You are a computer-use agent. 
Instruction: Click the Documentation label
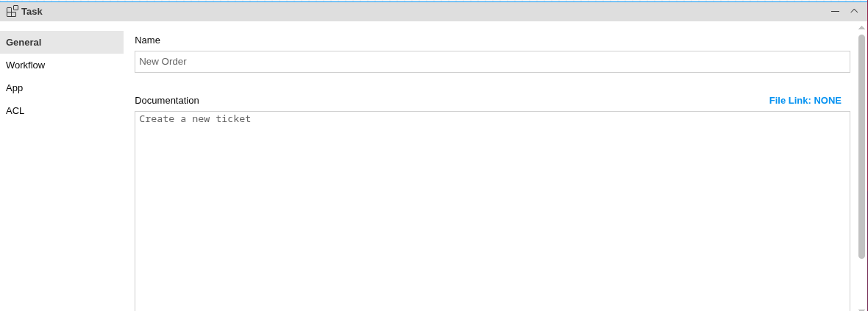click(167, 100)
